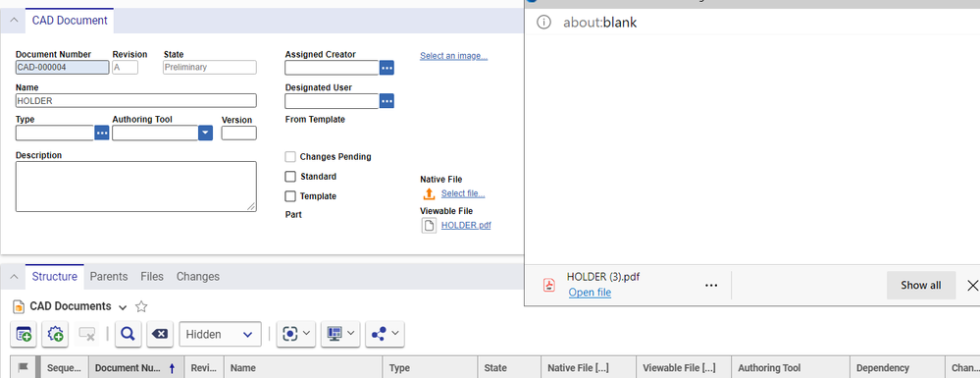Open the HOLDER.pdf viewable file link
The width and height of the screenshot is (980, 378).
pyautogui.click(x=466, y=225)
